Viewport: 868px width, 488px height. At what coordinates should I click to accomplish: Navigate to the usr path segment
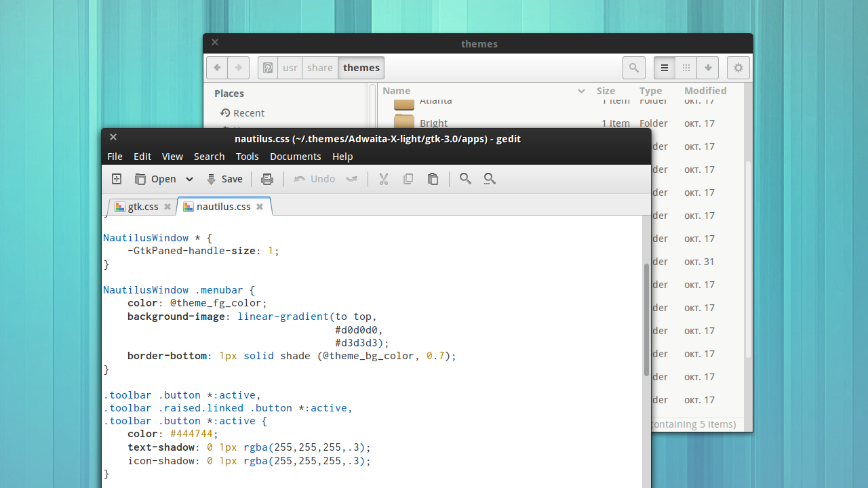tap(290, 68)
